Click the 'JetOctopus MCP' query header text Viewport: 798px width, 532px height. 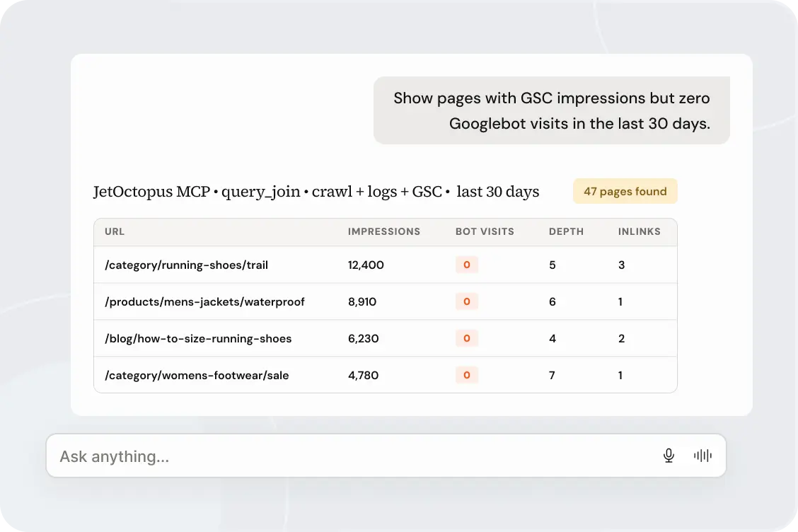click(316, 192)
